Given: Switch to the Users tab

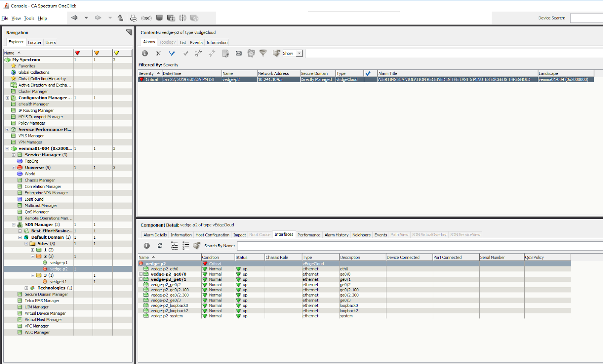Looking at the screenshot, I should (51, 43).
